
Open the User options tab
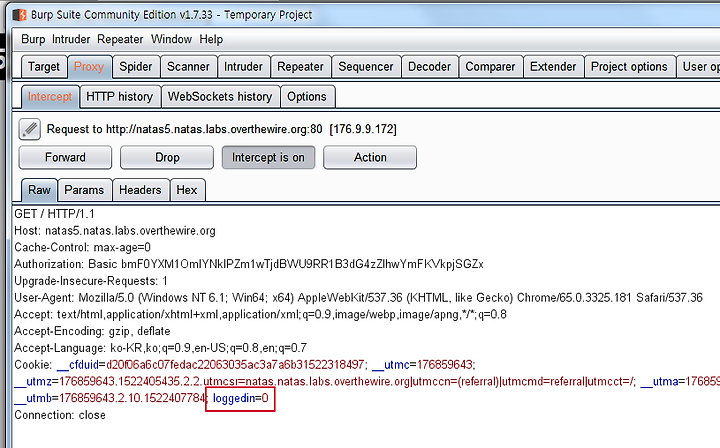click(699, 67)
